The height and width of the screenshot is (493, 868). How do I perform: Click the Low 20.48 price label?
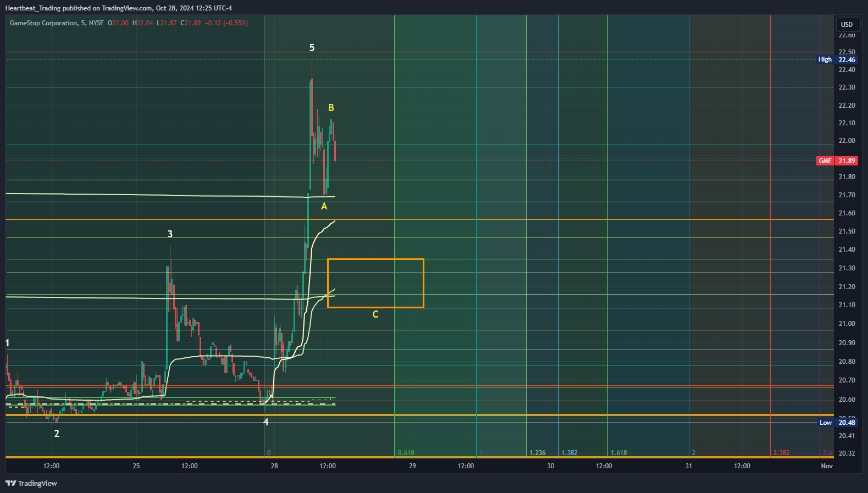click(837, 423)
